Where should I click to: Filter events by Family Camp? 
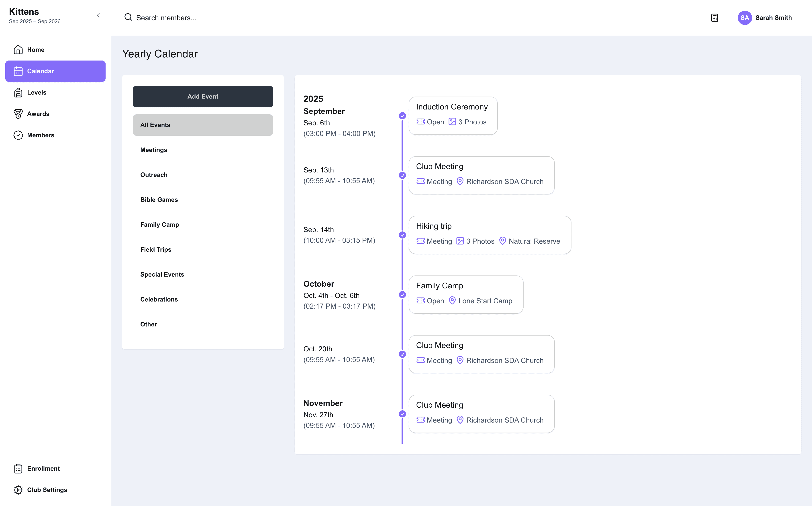click(x=203, y=225)
